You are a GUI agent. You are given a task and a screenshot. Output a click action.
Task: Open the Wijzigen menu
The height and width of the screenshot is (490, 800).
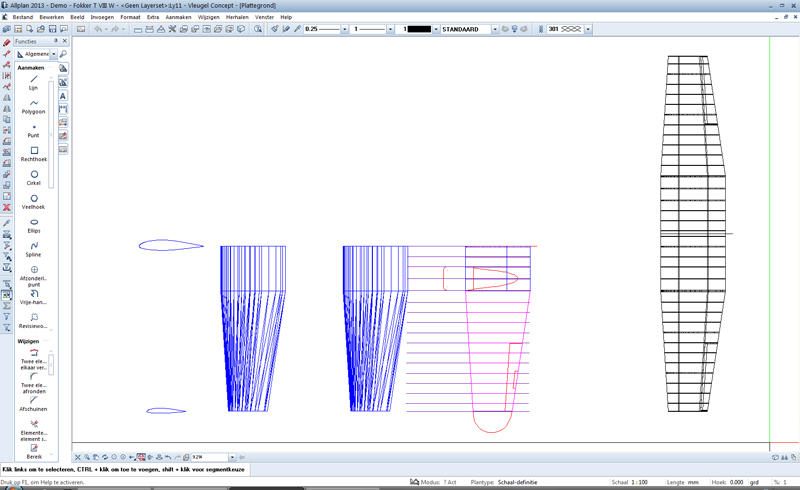(208, 17)
